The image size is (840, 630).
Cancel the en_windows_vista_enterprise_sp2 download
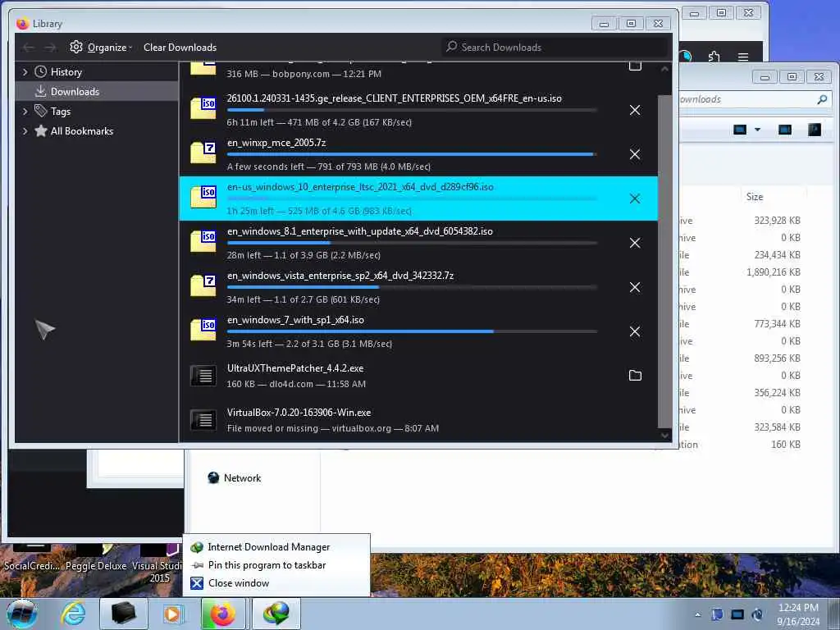(635, 287)
